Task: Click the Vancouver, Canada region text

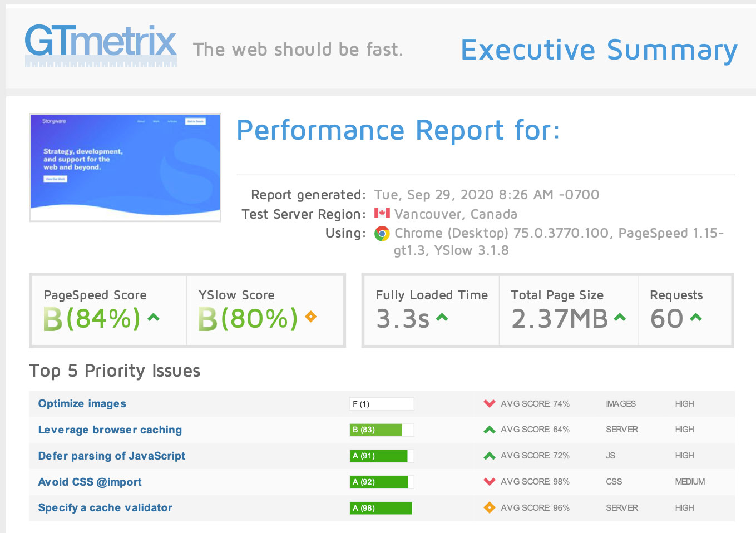Action: tap(456, 214)
